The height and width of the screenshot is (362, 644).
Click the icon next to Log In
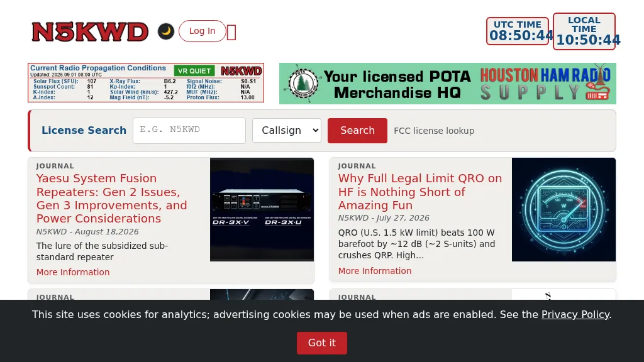point(231,33)
